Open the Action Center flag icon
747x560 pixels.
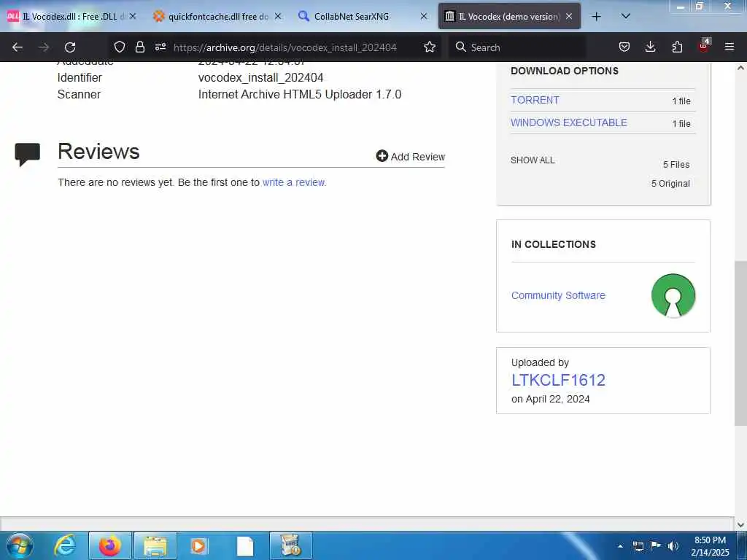(656, 546)
